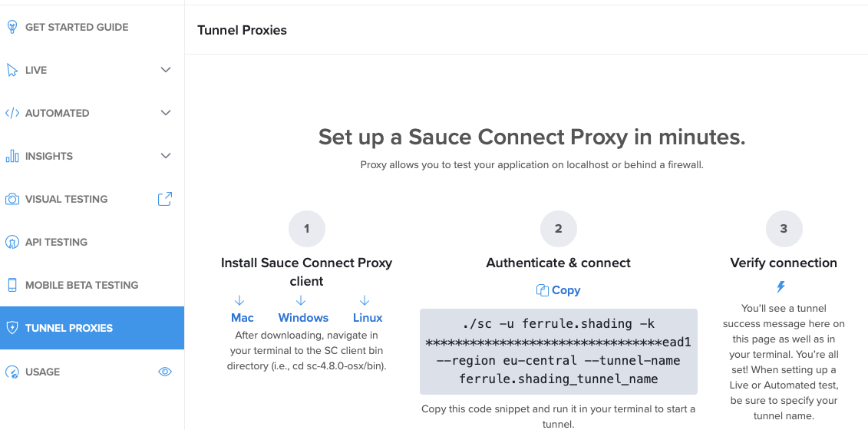Copy the authentication command snippet
This screenshot has height=430, width=868.
click(558, 290)
